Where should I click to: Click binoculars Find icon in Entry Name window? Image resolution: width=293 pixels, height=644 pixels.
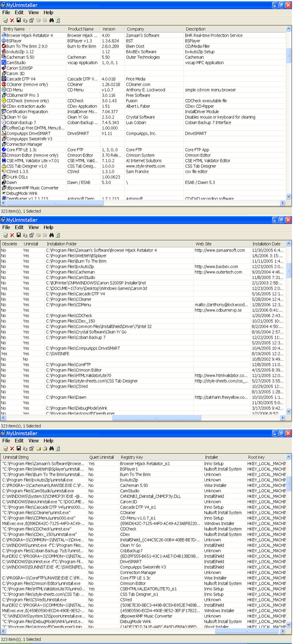tap(51, 21)
